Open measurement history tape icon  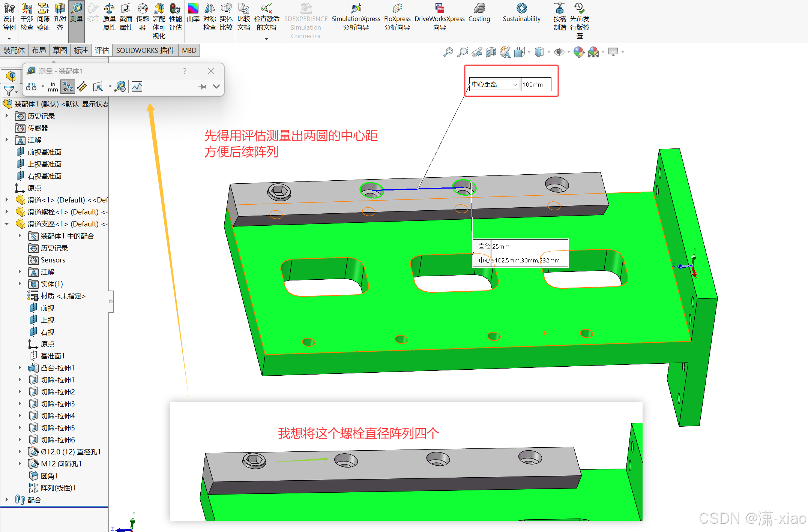point(120,87)
